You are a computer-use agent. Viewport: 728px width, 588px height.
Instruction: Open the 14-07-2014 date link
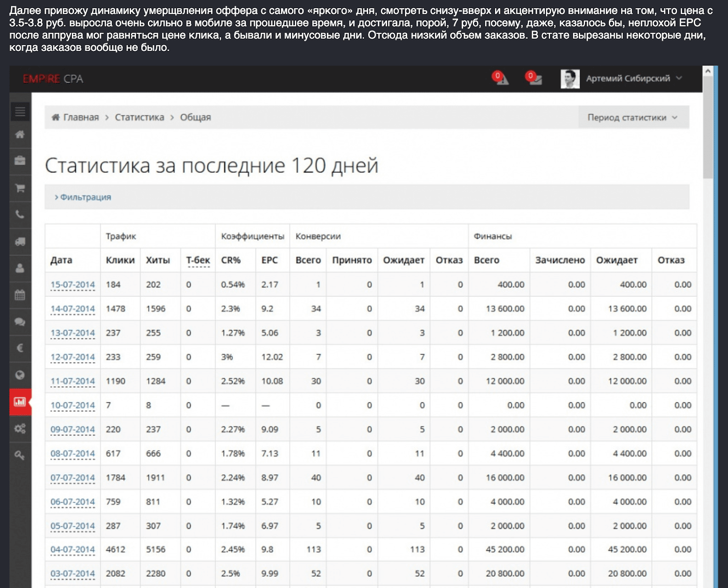[73, 309]
